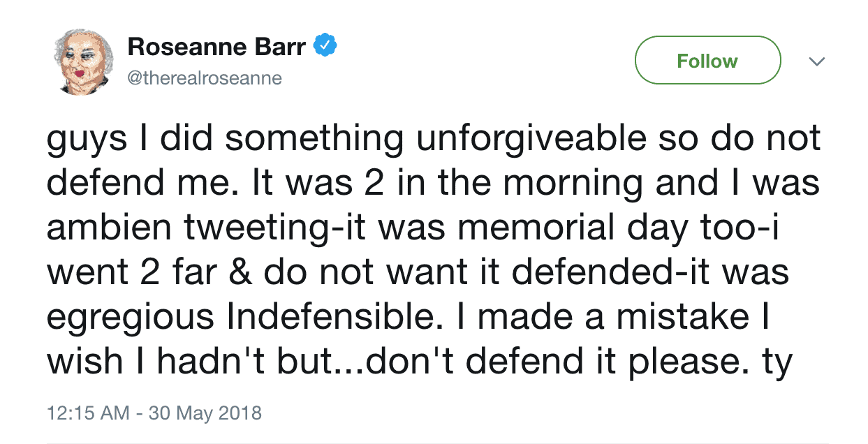
Task: Visit the @therealroseanne handle link
Action: tap(205, 77)
